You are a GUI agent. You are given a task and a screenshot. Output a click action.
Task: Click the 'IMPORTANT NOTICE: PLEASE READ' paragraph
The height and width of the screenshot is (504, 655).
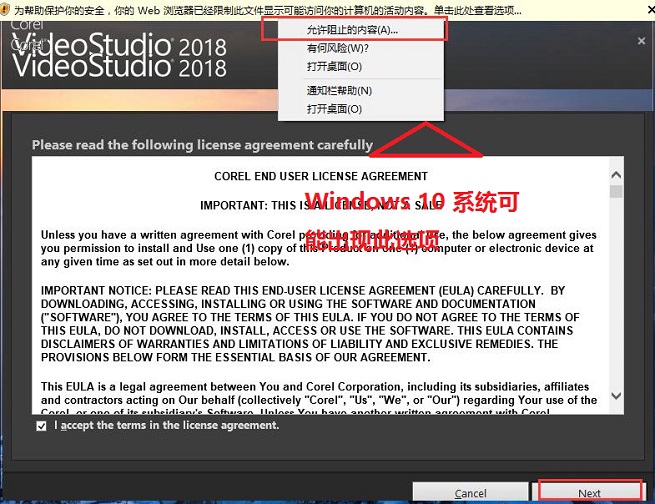pyautogui.click(x=310, y=324)
